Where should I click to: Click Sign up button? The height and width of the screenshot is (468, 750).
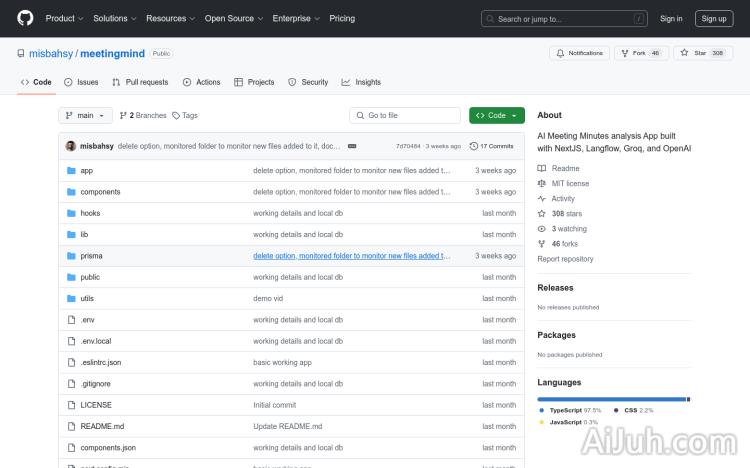[714, 18]
